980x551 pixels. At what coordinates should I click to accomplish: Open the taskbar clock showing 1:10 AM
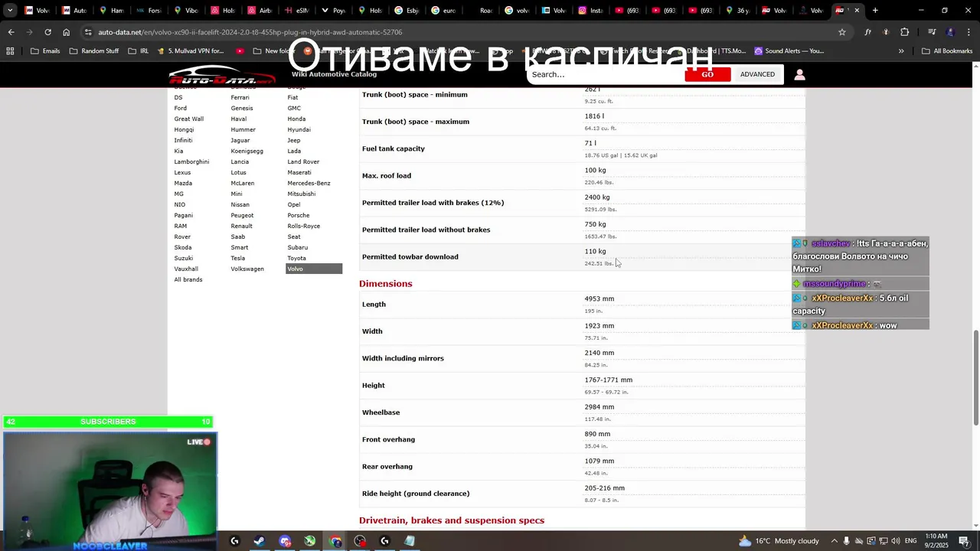[x=938, y=541]
